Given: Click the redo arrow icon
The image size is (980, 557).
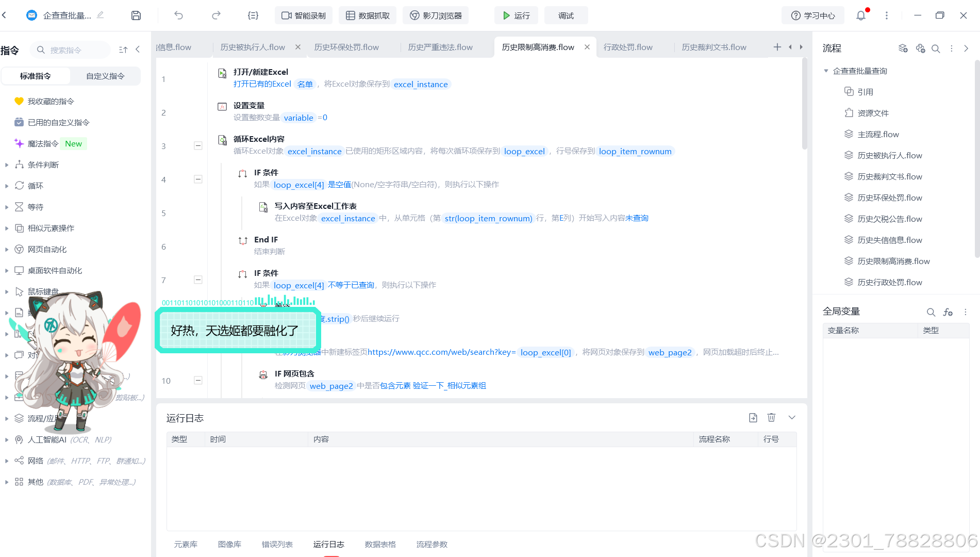Looking at the screenshot, I should click(216, 15).
